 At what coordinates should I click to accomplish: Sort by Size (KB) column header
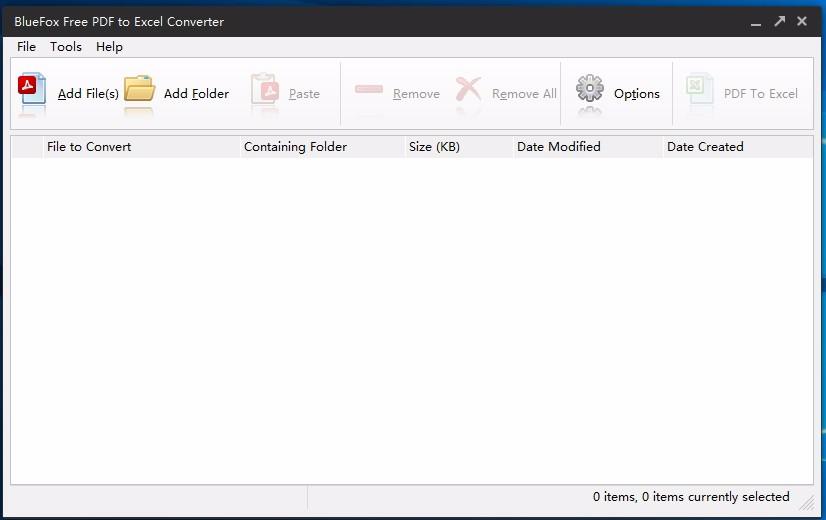click(459, 146)
